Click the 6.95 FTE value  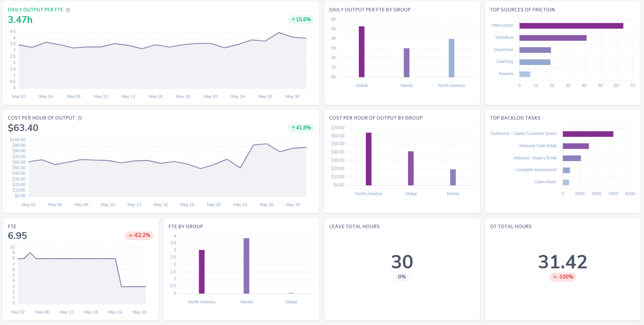[17, 236]
